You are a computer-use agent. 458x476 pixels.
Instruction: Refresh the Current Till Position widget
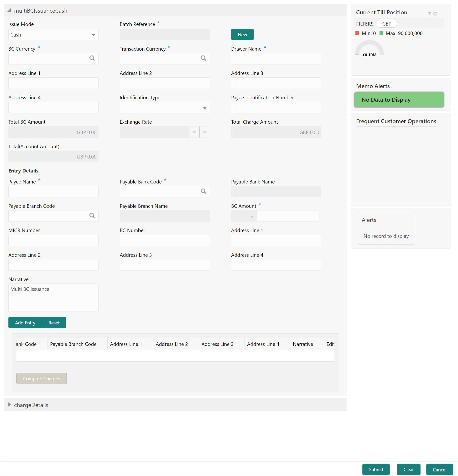click(435, 14)
